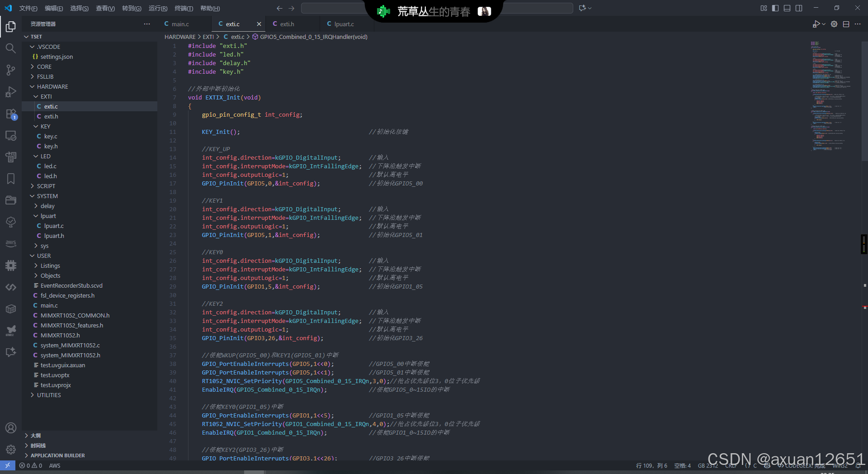868x474 pixels.
Task: Open the Search view icon
Action: click(x=11, y=48)
